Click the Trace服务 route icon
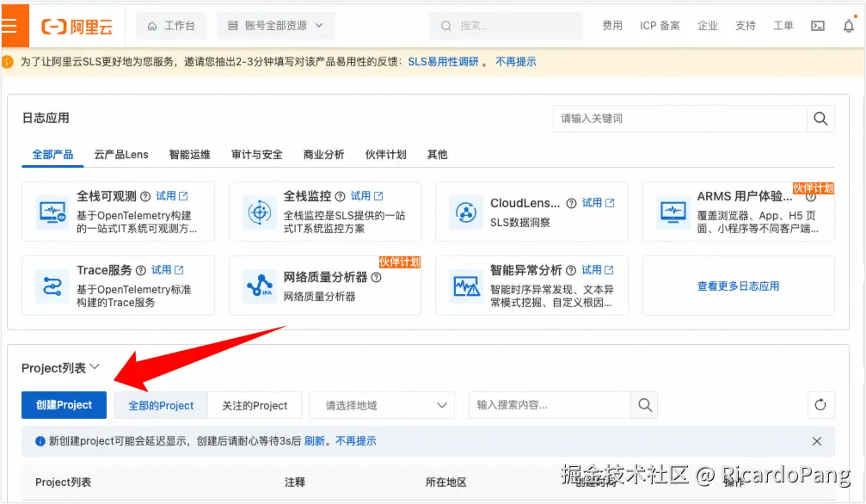The height and width of the screenshot is (504, 866). [52, 286]
